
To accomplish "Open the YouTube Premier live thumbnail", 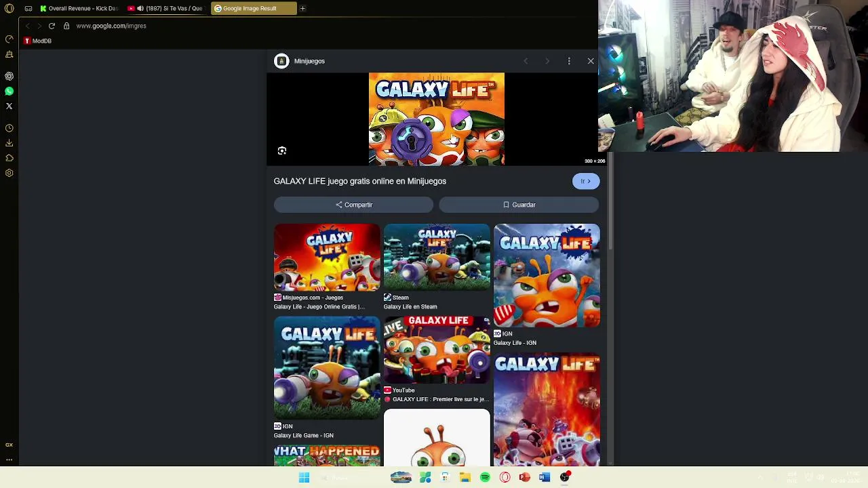I will tap(437, 350).
